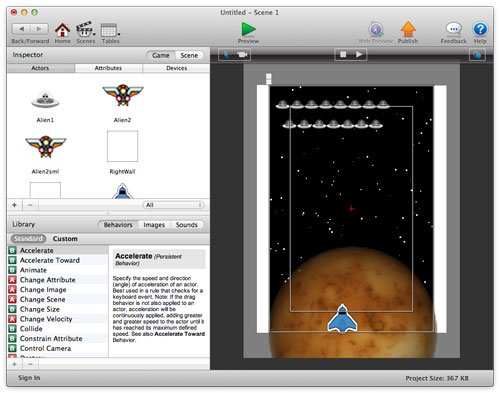Open the Tables icon
This screenshot has width=500, height=393.
coord(109,30)
